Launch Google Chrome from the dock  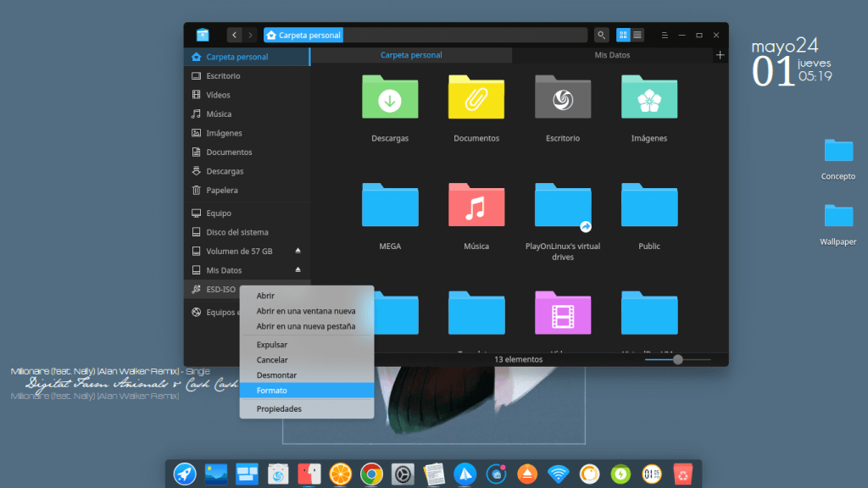click(x=370, y=474)
